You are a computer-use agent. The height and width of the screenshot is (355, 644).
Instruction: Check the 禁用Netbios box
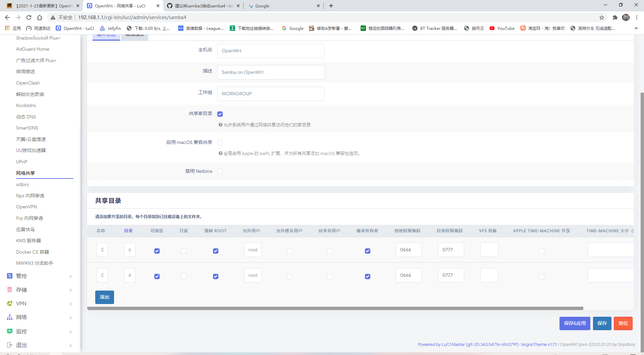tap(220, 171)
